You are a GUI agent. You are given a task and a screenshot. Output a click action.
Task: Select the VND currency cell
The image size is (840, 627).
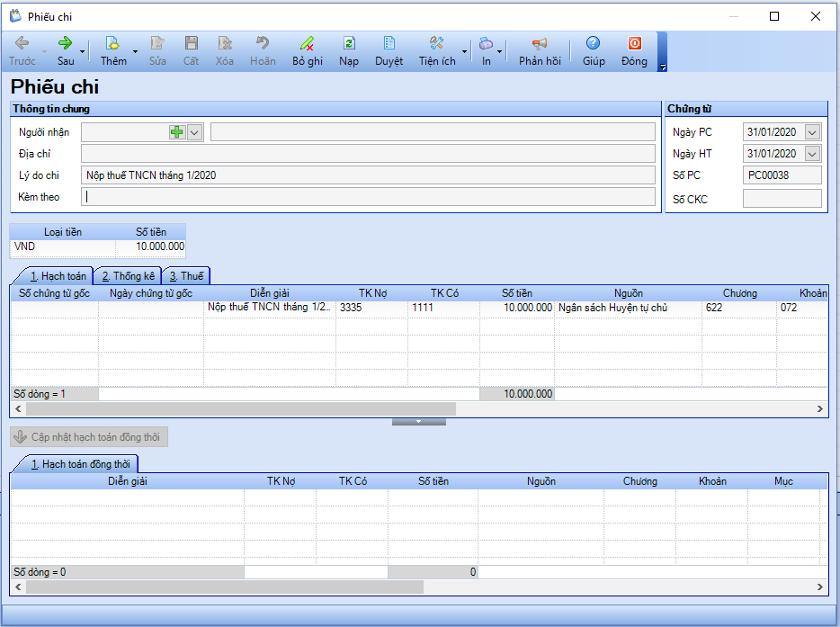[63, 246]
